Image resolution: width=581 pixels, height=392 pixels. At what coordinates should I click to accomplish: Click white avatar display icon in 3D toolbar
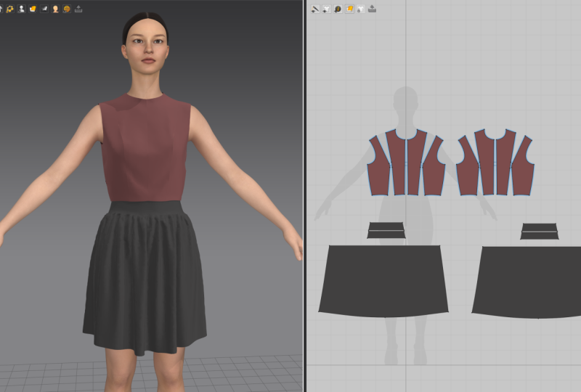(x=21, y=9)
